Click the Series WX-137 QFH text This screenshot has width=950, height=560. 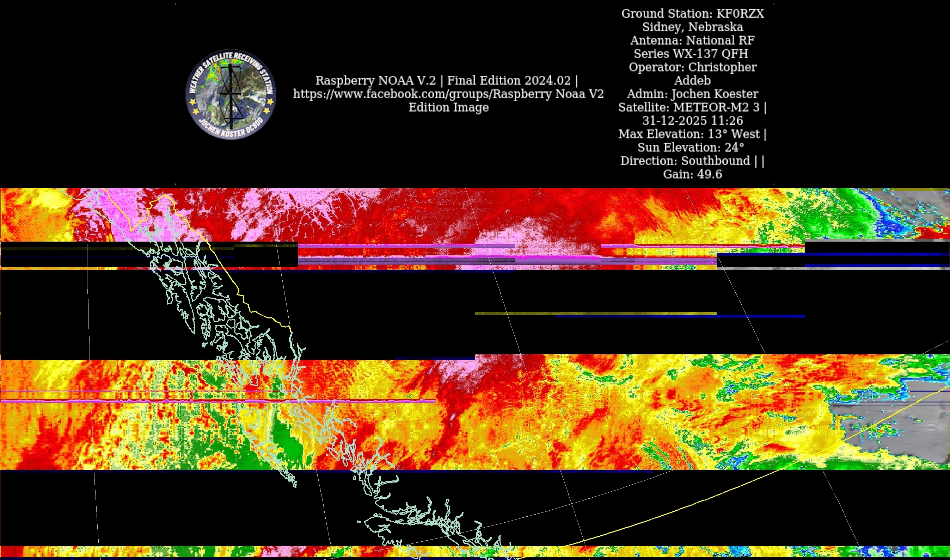click(x=691, y=54)
